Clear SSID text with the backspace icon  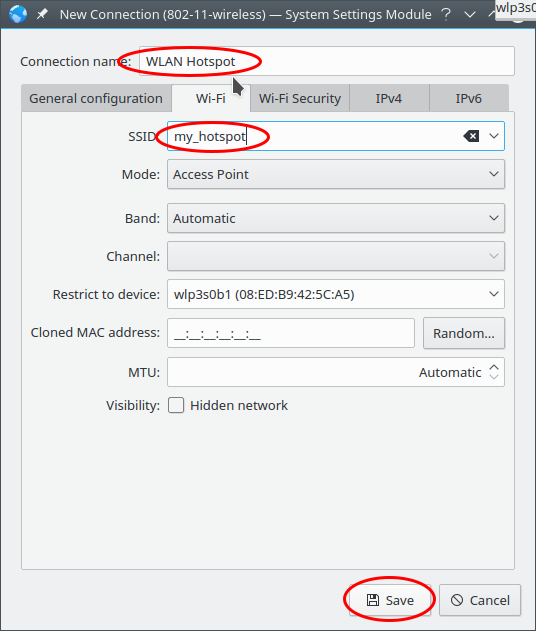pyautogui.click(x=471, y=136)
